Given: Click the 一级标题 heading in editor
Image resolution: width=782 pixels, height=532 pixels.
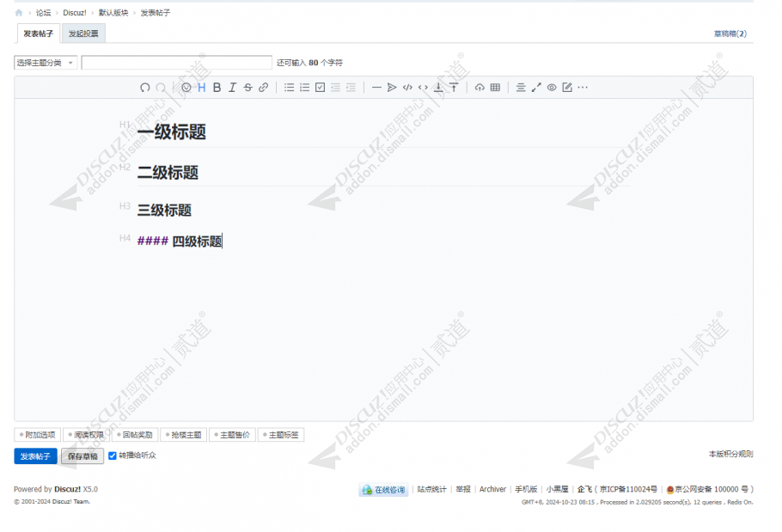Looking at the screenshot, I should (172, 132).
